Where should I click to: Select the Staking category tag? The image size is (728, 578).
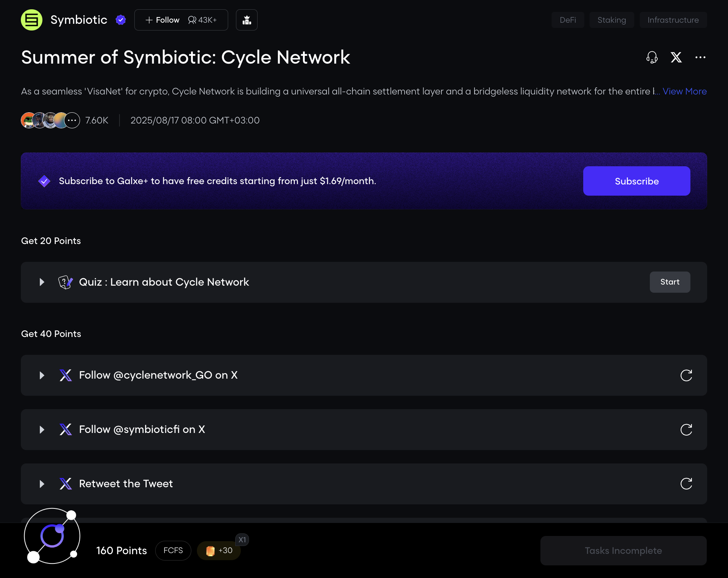click(612, 20)
